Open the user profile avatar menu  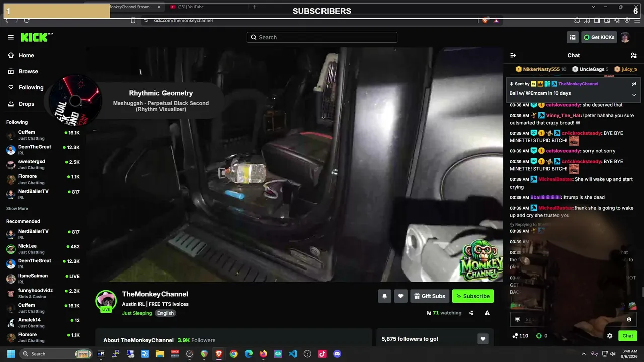click(x=625, y=37)
